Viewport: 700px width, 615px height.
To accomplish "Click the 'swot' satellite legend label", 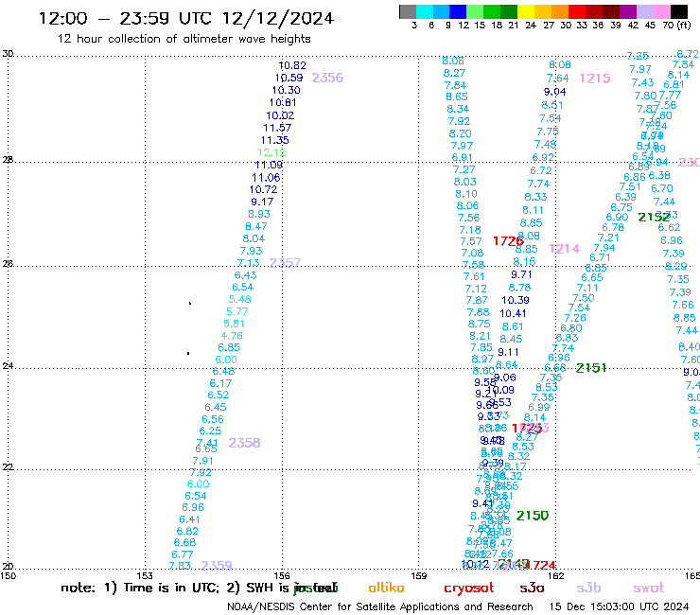I will pos(649,588).
